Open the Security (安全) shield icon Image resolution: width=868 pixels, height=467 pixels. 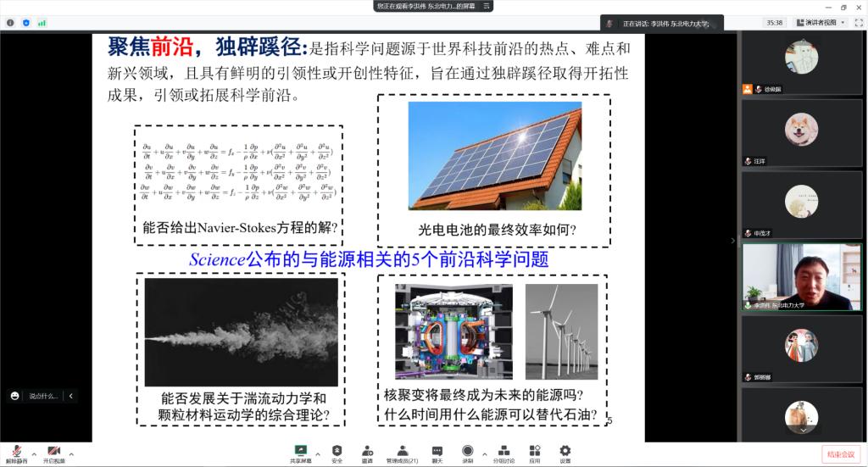(337, 452)
